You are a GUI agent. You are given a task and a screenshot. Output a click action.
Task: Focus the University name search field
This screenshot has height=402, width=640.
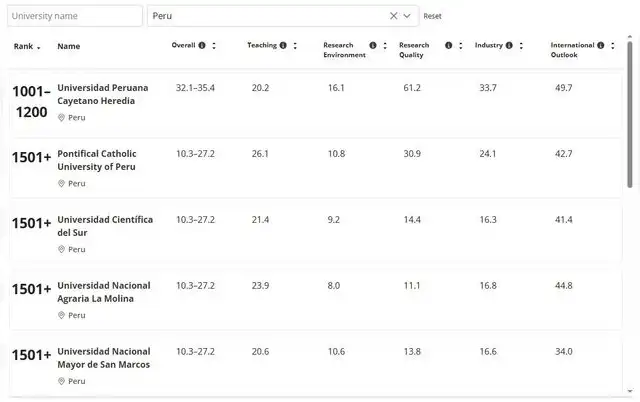pos(75,16)
